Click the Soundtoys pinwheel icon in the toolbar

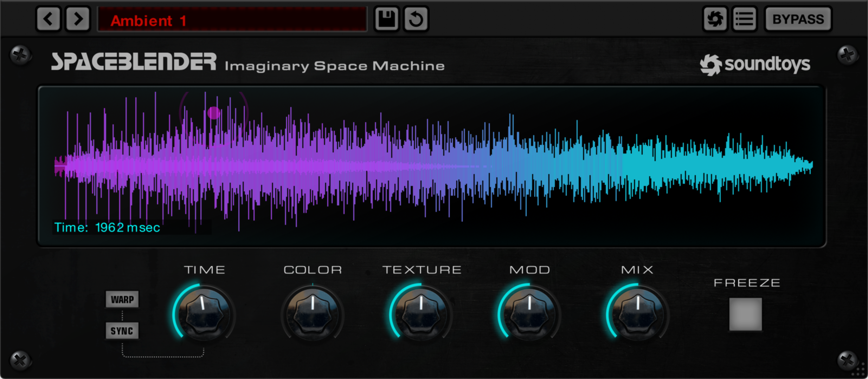pyautogui.click(x=715, y=19)
